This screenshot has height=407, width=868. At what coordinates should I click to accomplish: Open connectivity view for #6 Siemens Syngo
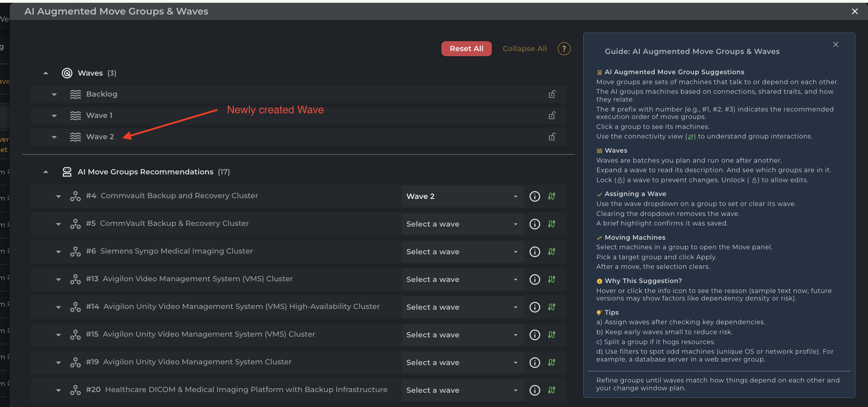tap(551, 252)
